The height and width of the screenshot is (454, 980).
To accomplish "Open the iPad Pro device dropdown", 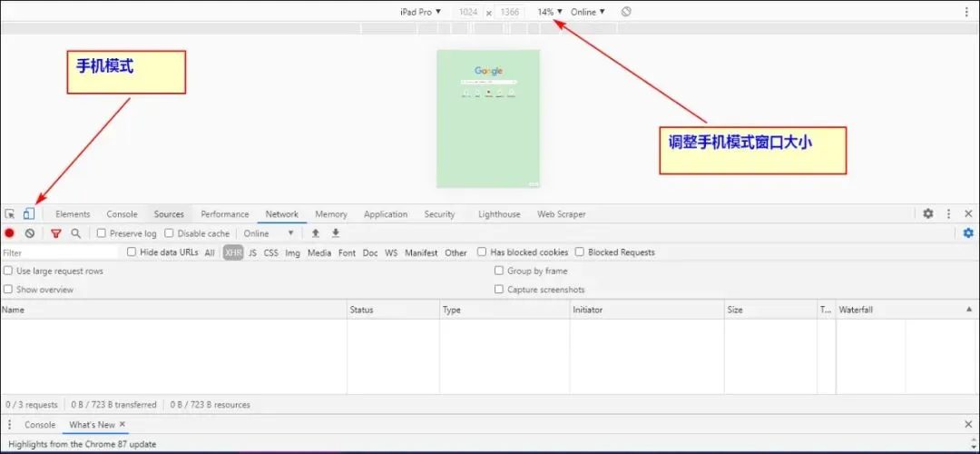I will point(421,12).
